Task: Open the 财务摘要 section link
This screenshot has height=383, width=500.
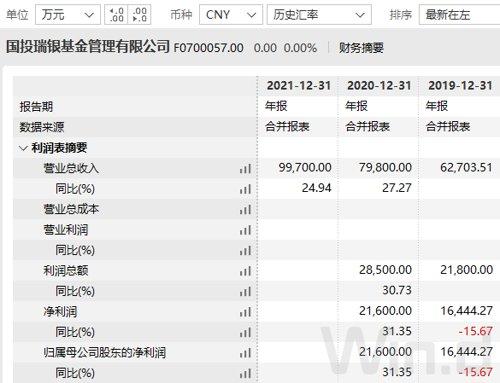Action: [361, 48]
